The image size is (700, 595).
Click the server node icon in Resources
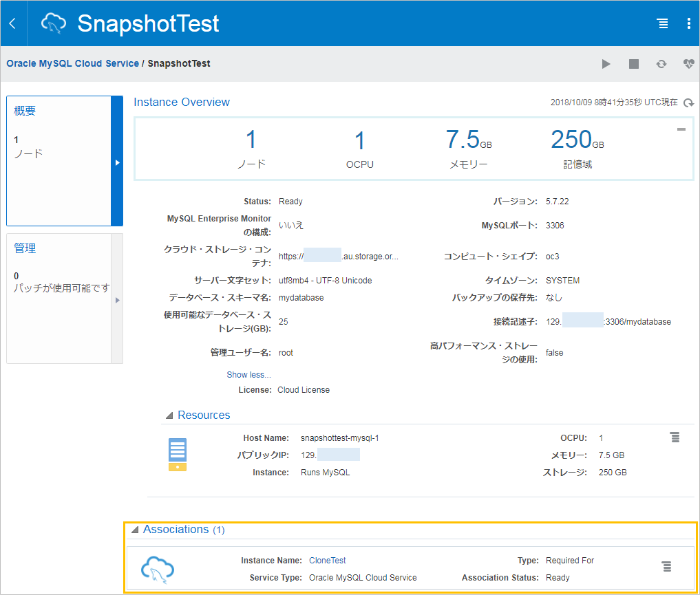177,455
